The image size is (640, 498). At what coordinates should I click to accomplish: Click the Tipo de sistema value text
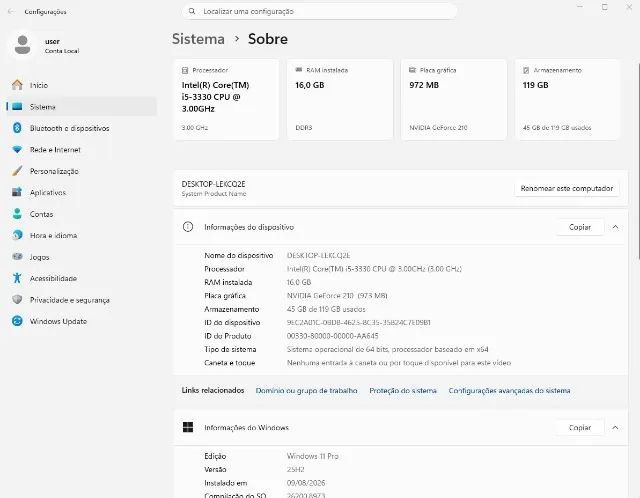tap(387, 349)
